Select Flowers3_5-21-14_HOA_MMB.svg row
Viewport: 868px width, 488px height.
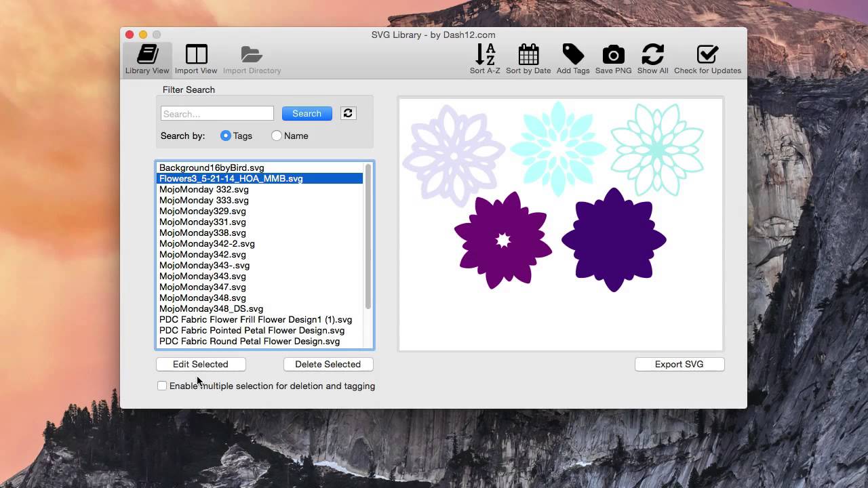(x=260, y=178)
